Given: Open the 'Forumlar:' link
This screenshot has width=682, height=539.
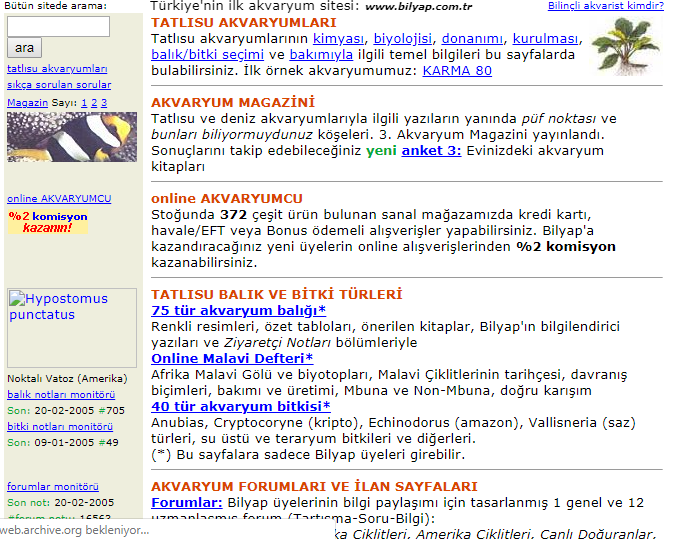Looking at the screenshot, I should point(187,503).
